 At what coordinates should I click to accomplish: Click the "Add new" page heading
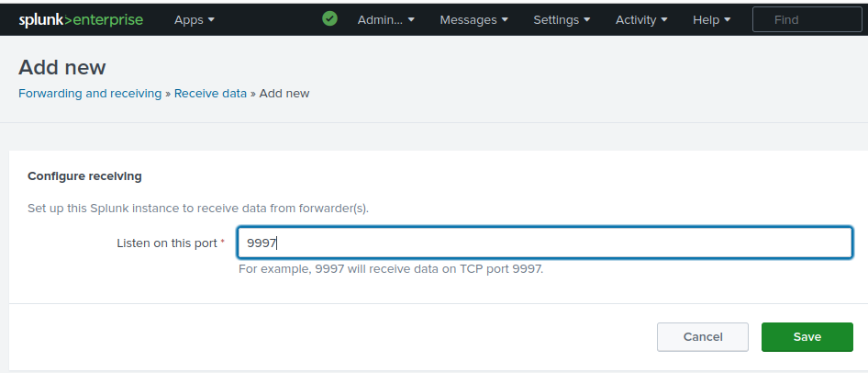coord(62,67)
